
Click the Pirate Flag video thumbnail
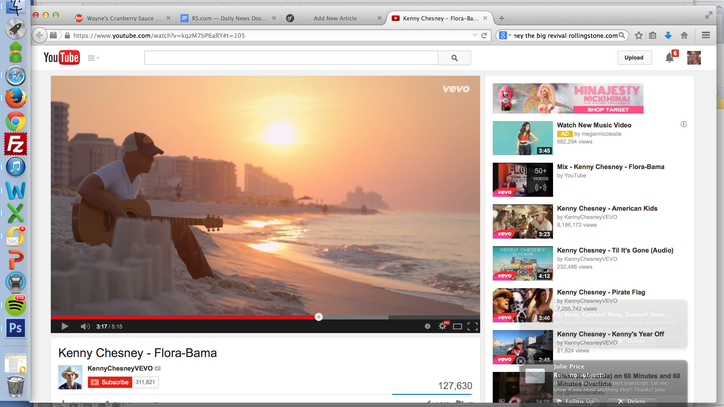(x=522, y=305)
